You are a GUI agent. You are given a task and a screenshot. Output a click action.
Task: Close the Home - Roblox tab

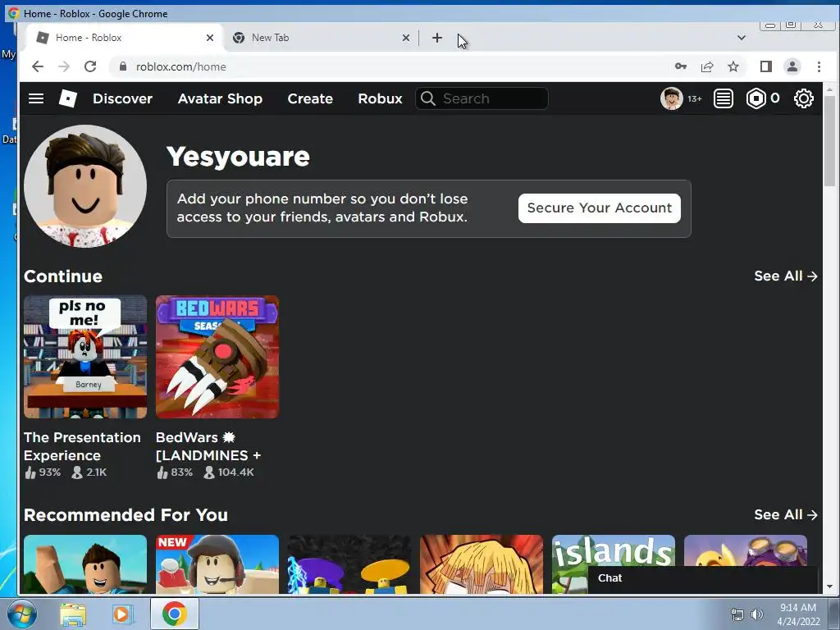coord(210,38)
